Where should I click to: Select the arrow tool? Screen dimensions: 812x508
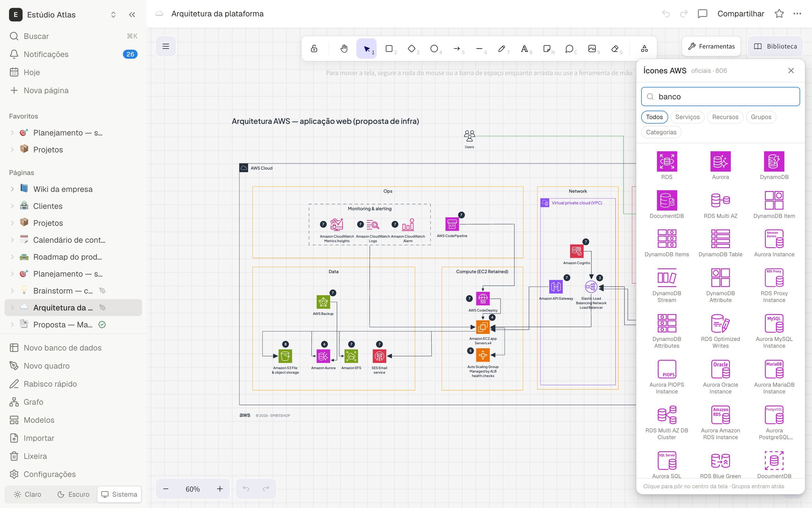click(457, 49)
